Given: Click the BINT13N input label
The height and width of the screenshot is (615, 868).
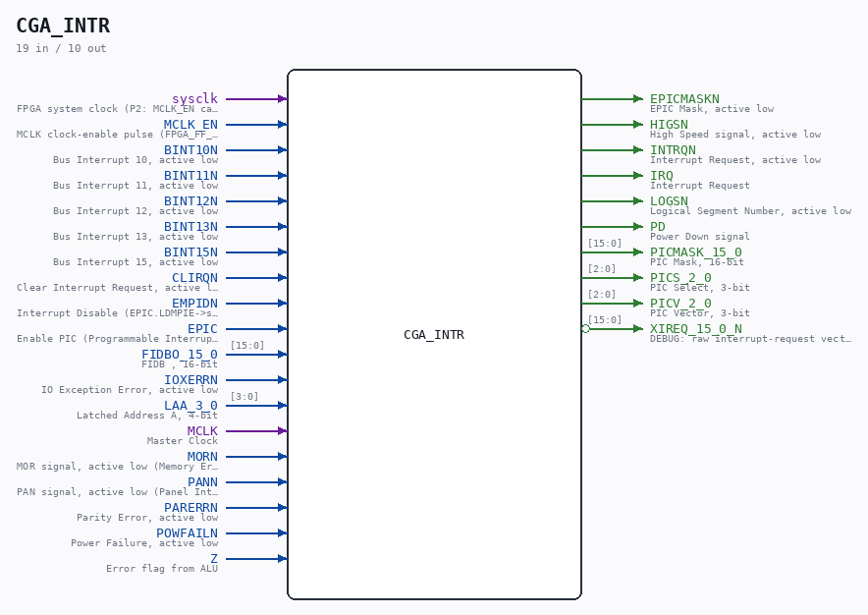Looking at the screenshot, I should 191,226.
